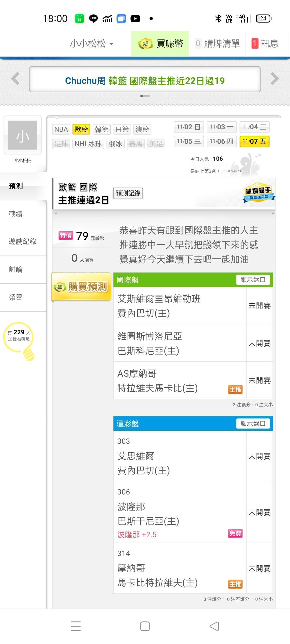Click the 單場殺手 award badge

tap(258, 193)
